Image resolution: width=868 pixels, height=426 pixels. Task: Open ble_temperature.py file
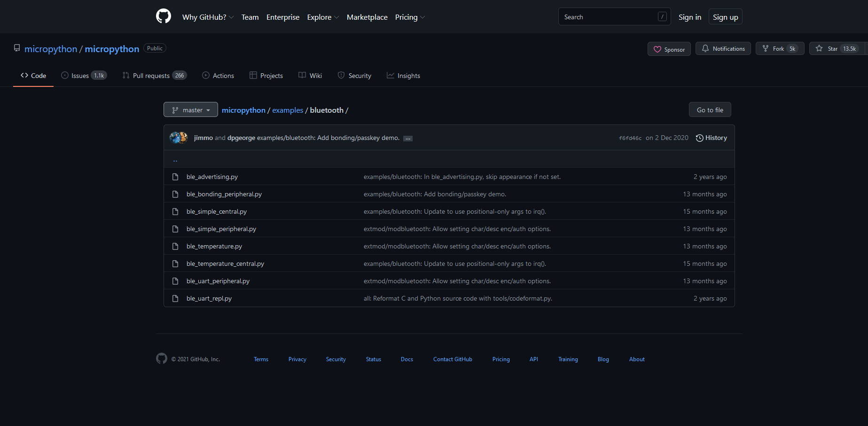pos(214,246)
